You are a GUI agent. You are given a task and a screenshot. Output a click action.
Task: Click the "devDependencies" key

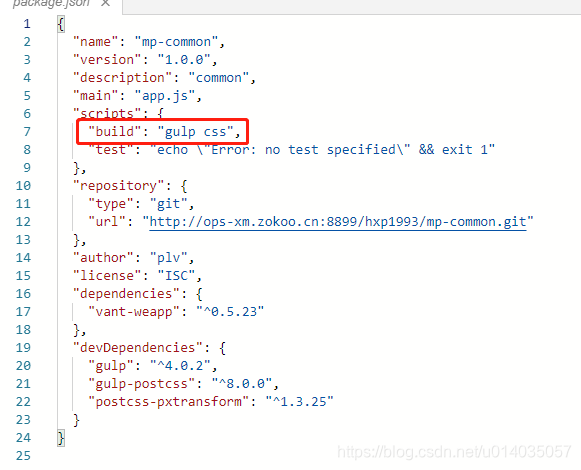(138, 348)
